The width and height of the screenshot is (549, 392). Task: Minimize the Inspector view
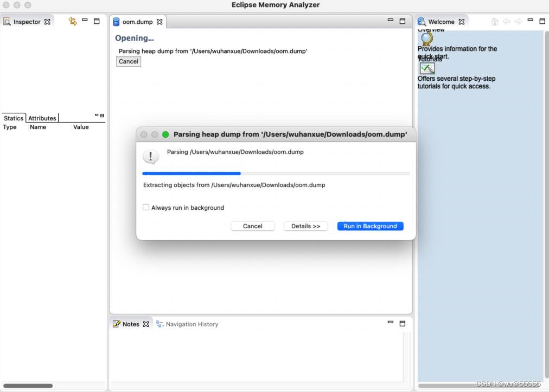click(85, 20)
